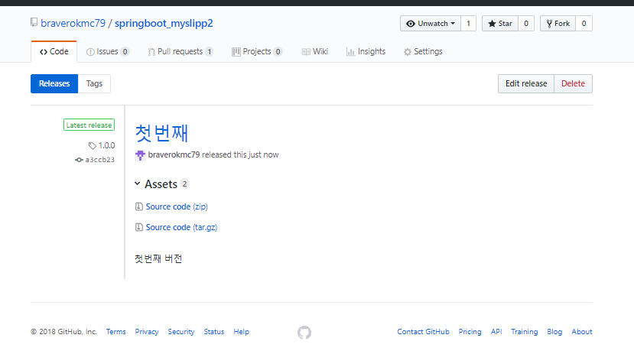
Task: Click the forks count 0
Action: coord(584,24)
